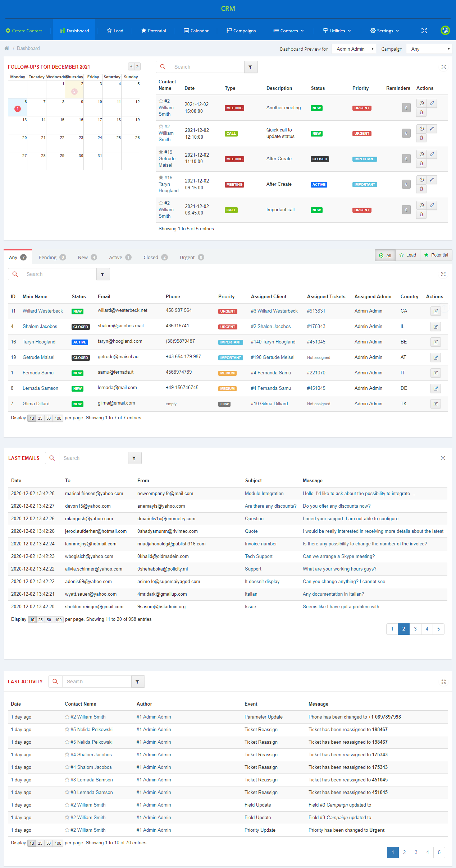Edit the Another meeting follow-up

pos(432,103)
